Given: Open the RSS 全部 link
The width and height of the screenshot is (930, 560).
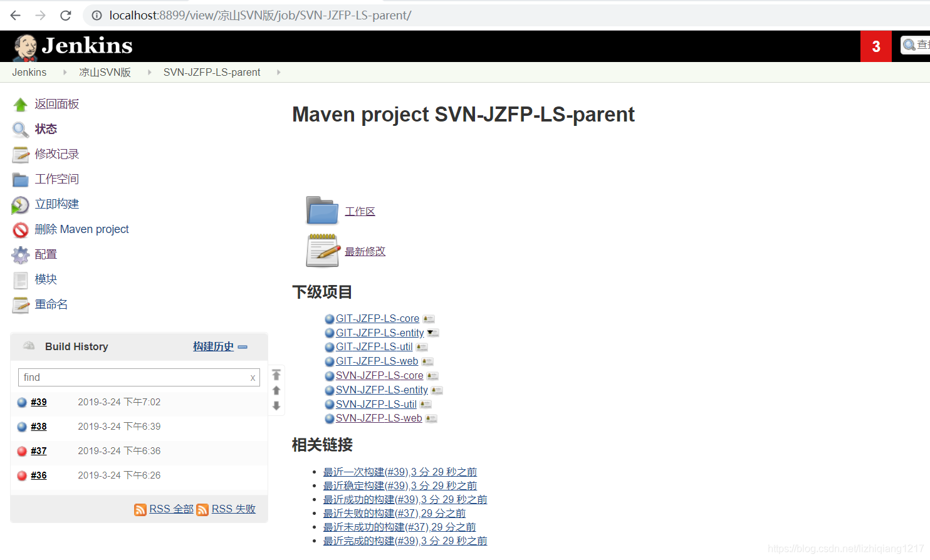Looking at the screenshot, I should click(x=171, y=509).
